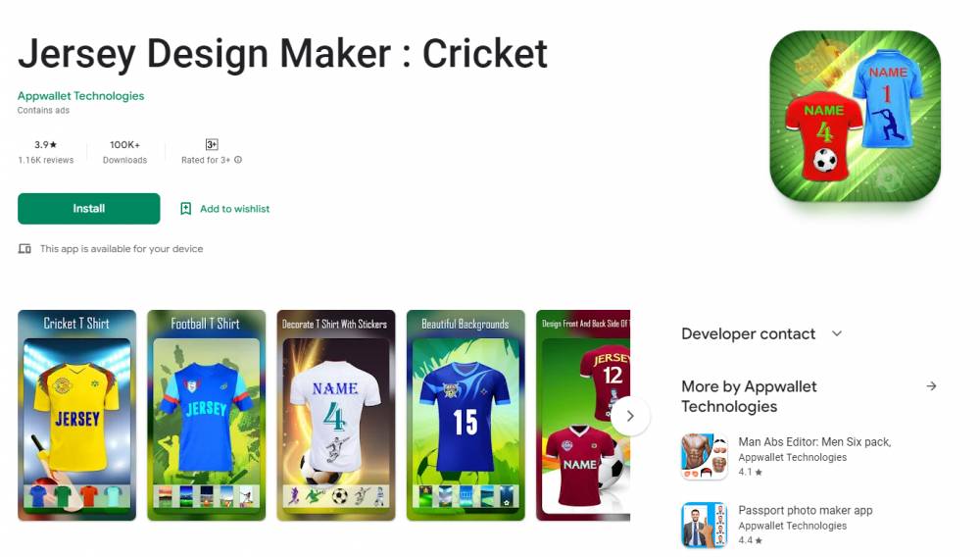View the 3.9 star rating reviews
Image resolution: width=980 pixels, height=557 pixels.
tap(46, 151)
